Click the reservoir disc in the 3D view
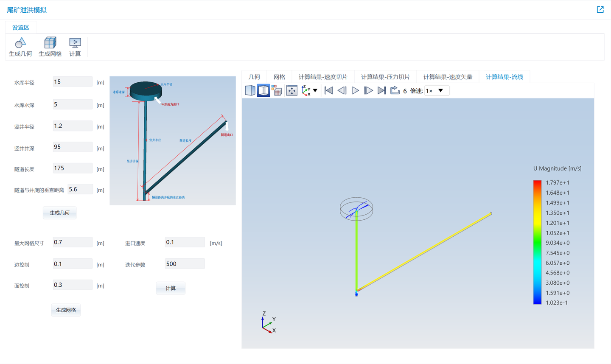Screen dimensions: 611x364 point(356,209)
